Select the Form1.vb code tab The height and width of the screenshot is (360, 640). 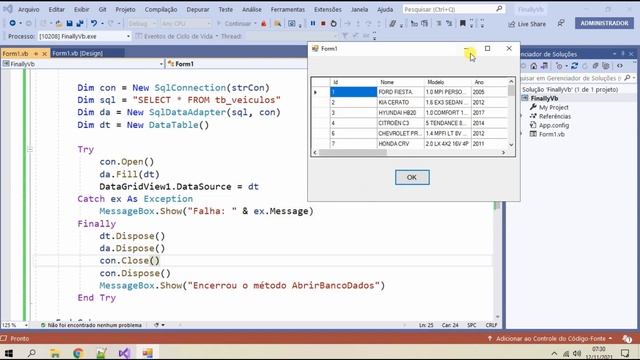pos(16,53)
